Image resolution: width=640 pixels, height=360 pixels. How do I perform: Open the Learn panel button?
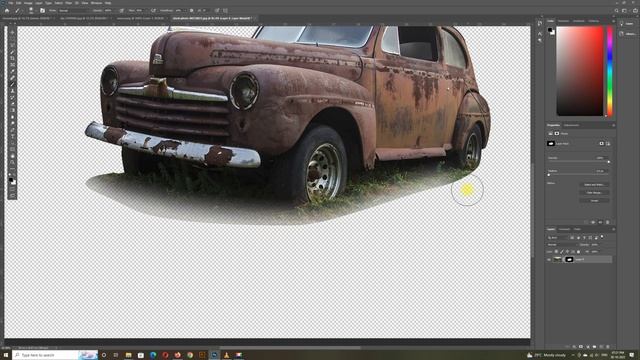click(x=629, y=24)
